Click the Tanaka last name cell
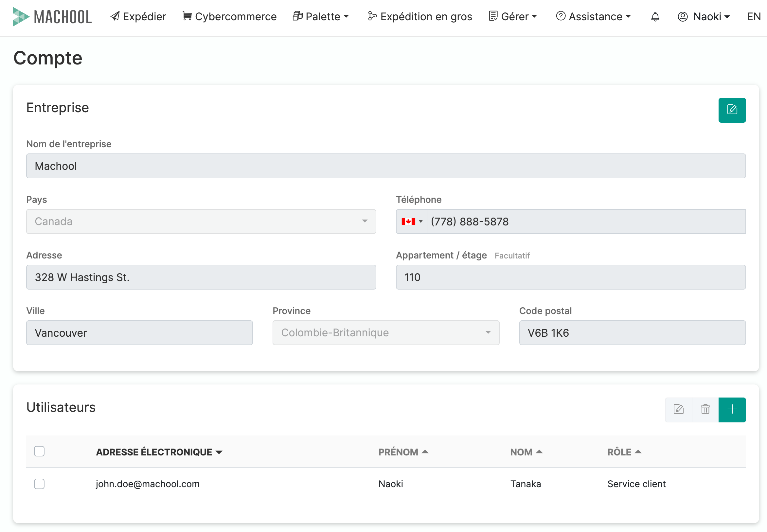The width and height of the screenshot is (767, 532). coord(525,484)
